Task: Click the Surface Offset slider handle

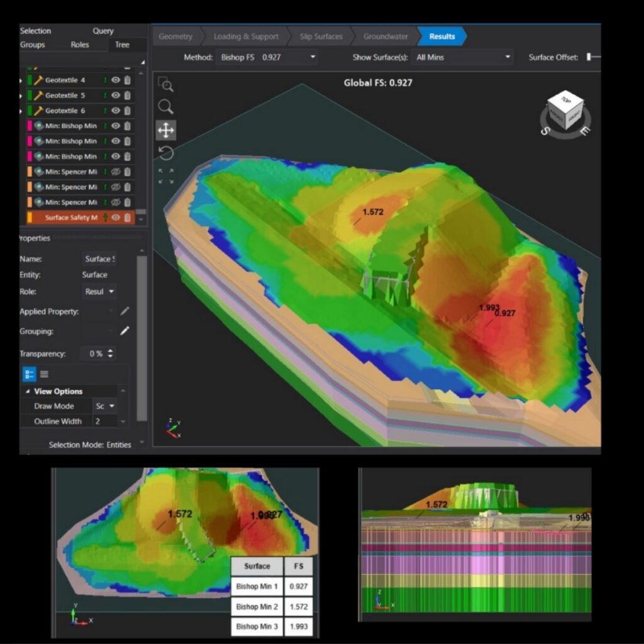Action: [589, 57]
